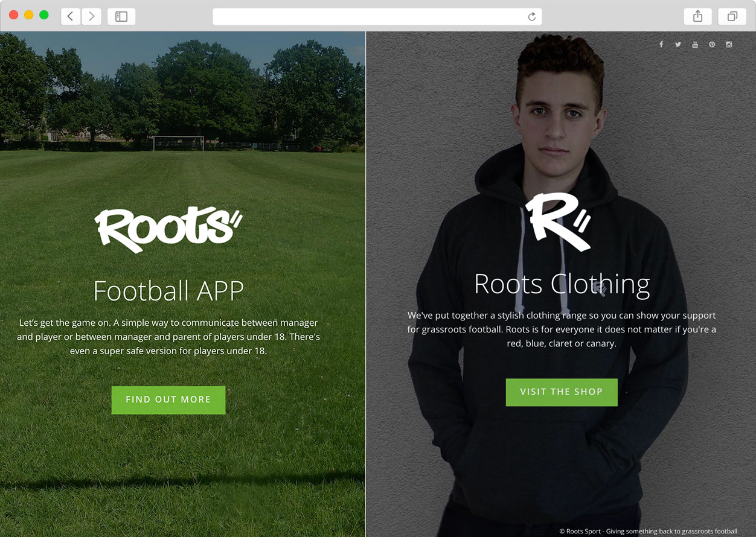Toggle the browser sidebar panel
The height and width of the screenshot is (537, 756).
[121, 16]
